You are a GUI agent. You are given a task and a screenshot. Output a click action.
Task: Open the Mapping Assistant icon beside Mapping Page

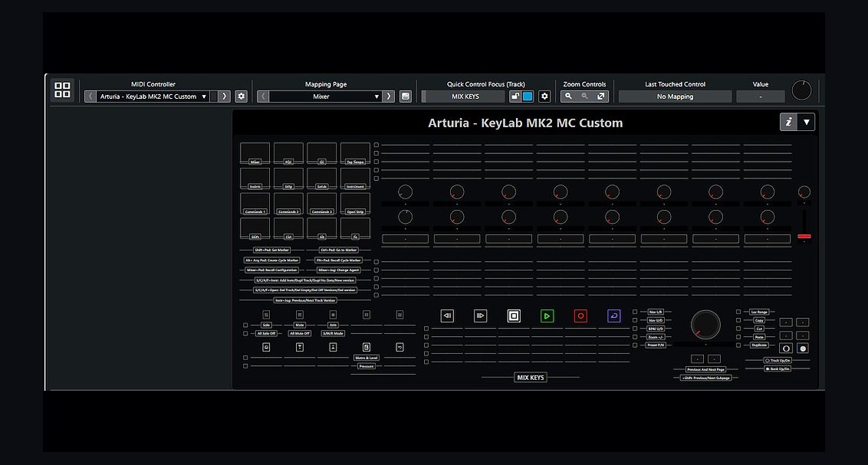click(x=406, y=97)
